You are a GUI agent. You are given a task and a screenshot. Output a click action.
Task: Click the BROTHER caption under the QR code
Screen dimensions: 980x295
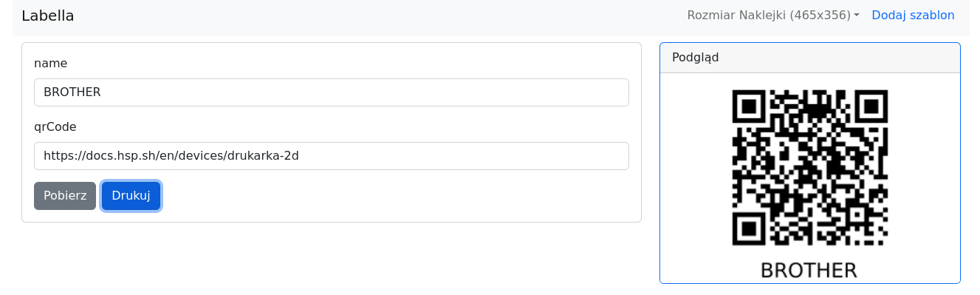[x=809, y=270]
